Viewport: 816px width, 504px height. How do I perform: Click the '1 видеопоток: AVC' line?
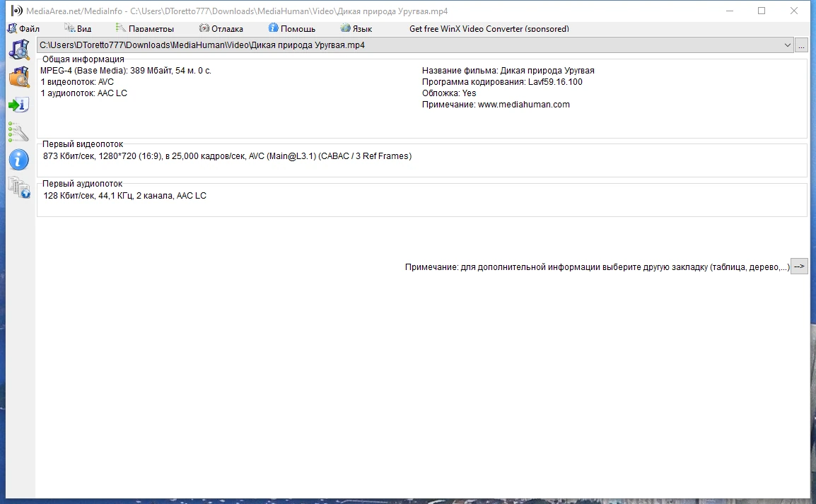tap(77, 82)
